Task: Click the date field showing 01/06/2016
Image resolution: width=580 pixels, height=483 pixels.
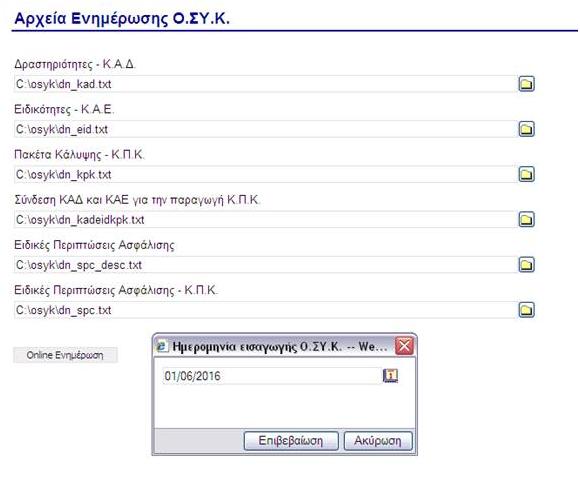Action: (x=272, y=376)
